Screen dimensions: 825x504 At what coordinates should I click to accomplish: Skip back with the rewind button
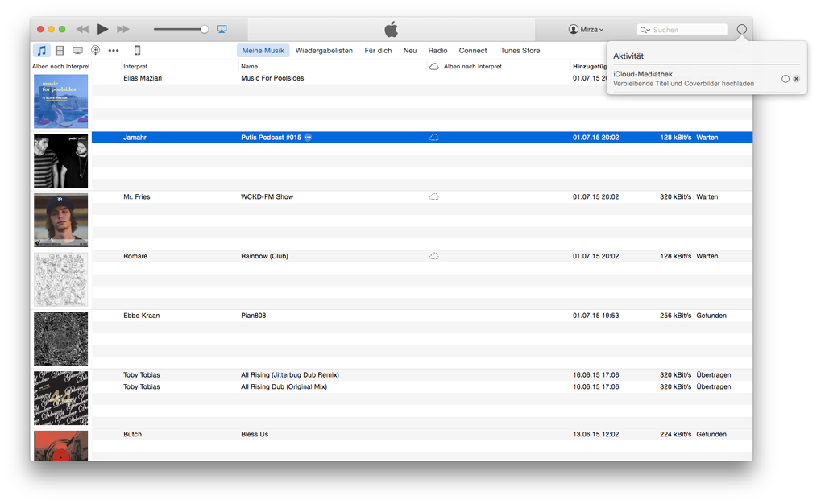(x=82, y=29)
